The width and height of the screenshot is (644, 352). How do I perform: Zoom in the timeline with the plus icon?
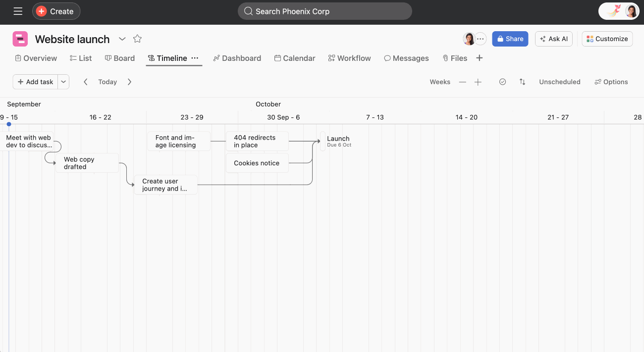coord(478,82)
